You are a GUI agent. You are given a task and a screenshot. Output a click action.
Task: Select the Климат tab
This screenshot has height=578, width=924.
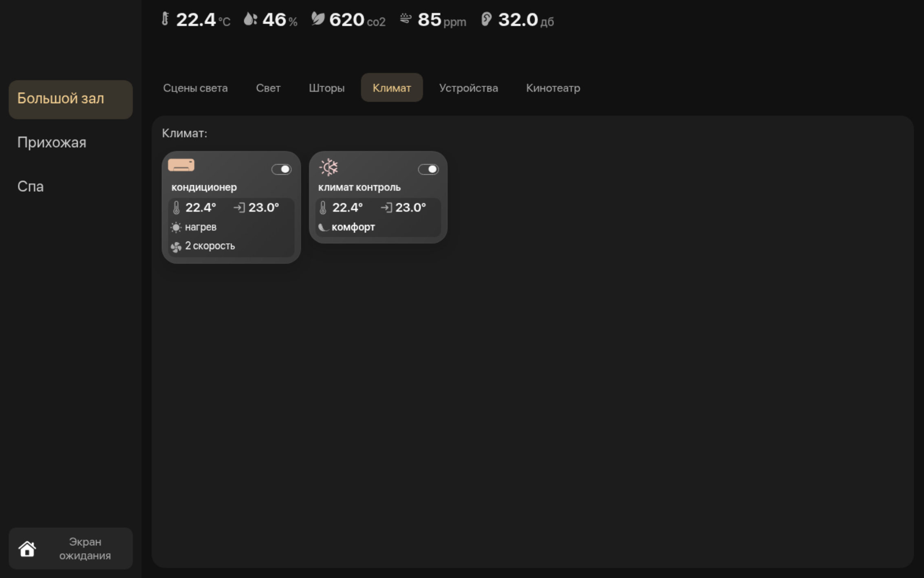392,88
